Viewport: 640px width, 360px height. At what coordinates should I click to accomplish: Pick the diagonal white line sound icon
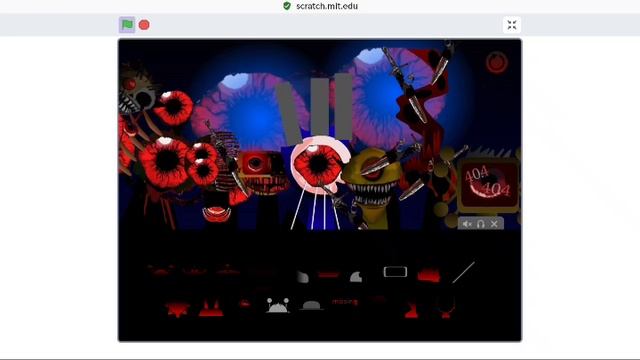pyautogui.click(x=463, y=272)
